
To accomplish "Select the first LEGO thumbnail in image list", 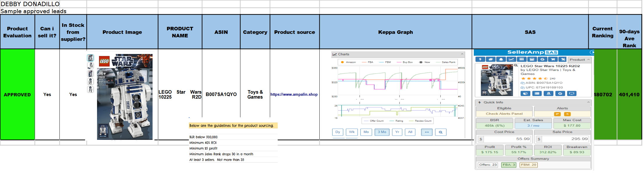I will tap(91, 58).
